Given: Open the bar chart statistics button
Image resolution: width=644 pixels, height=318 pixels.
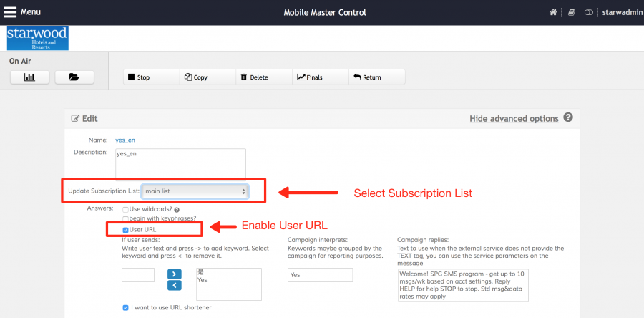Looking at the screenshot, I should (x=30, y=77).
